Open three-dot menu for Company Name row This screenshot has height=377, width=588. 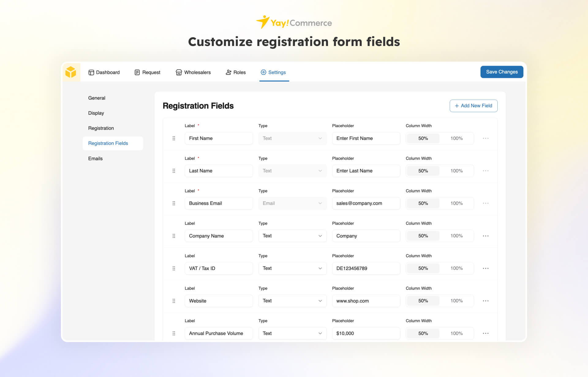click(x=485, y=236)
